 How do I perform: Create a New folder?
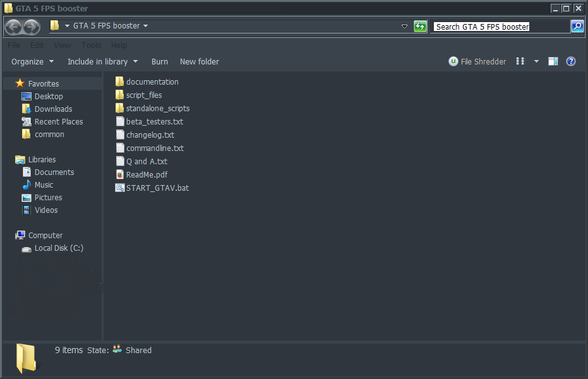tap(199, 61)
